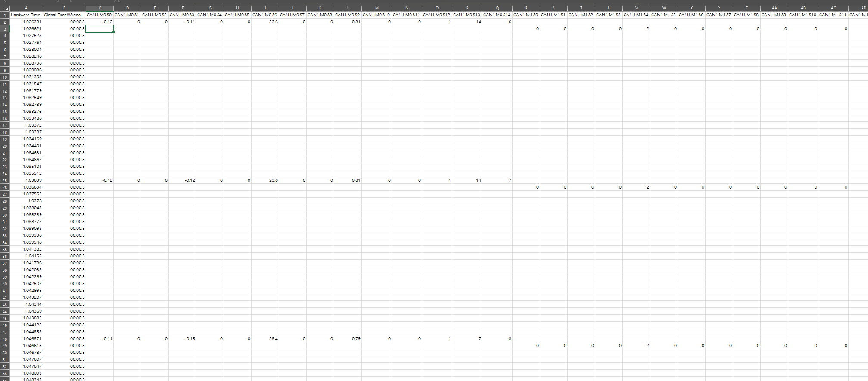Screen dimensions: 868x381
Task: Click the 8 in column Q row 48
Action: click(x=498, y=339)
